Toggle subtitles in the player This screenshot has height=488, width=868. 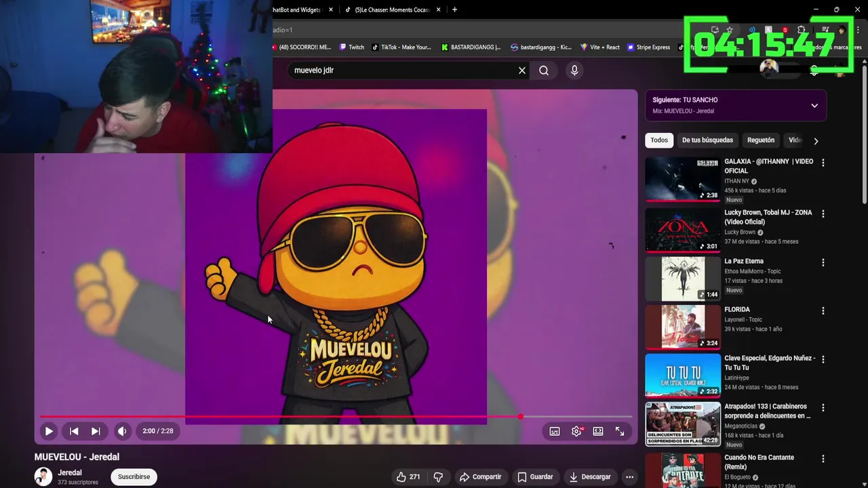555,431
